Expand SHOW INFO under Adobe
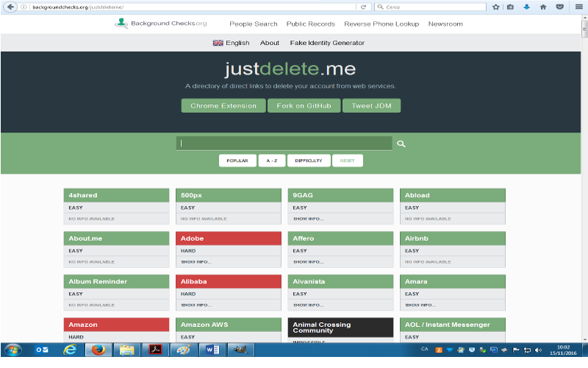This screenshot has height=368, width=588. coord(196,261)
